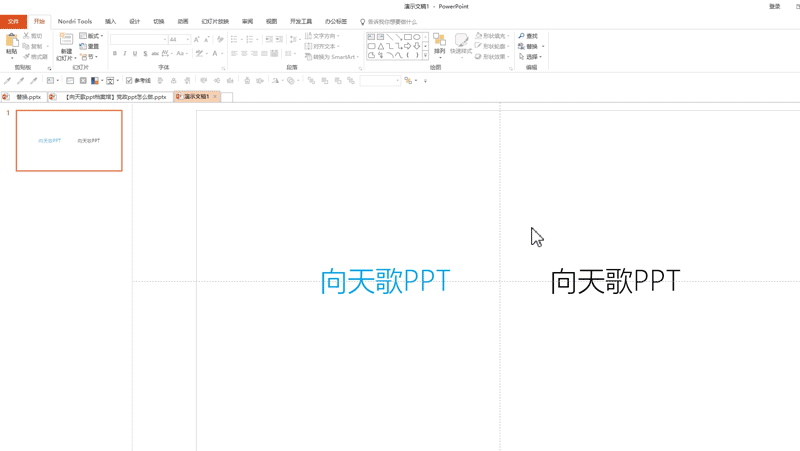This screenshot has height=451, width=800.
Task: Select the blue 向天歌PPT text on slide
Action: 385,281
